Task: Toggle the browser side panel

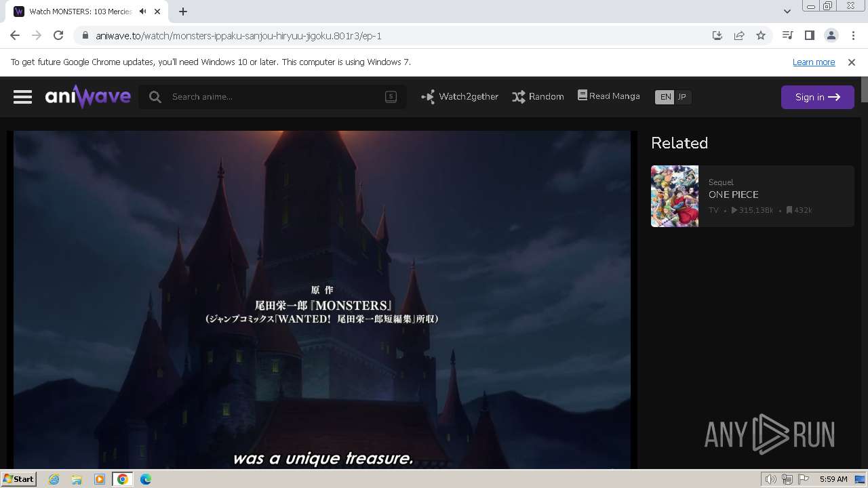Action: (x=809, y=35)
